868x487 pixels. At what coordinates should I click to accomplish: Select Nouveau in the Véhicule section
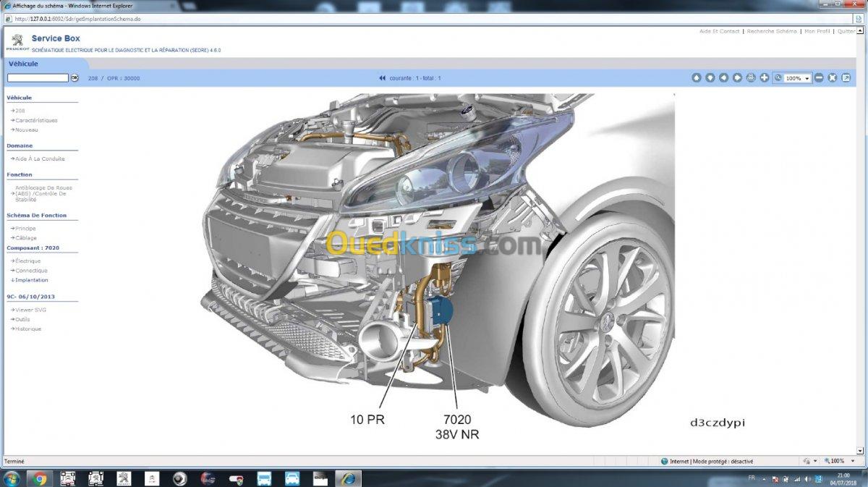[x=27, y=130]
